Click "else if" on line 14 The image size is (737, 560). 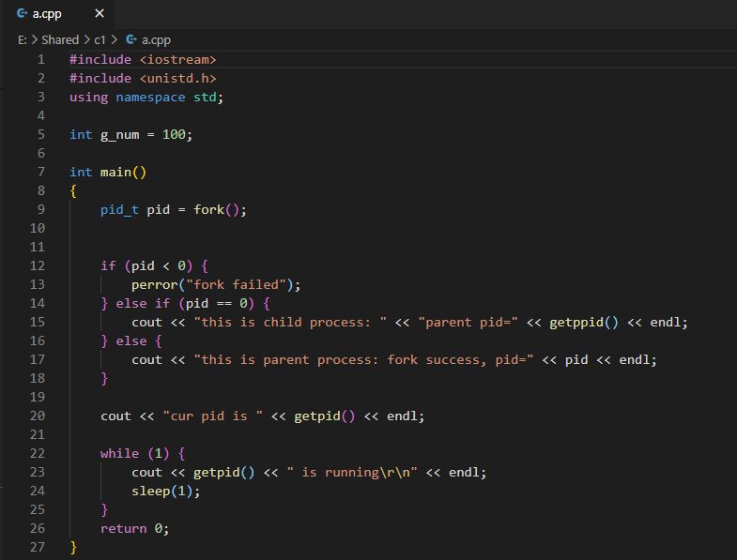pyautogui.click(x=143, y=304)
